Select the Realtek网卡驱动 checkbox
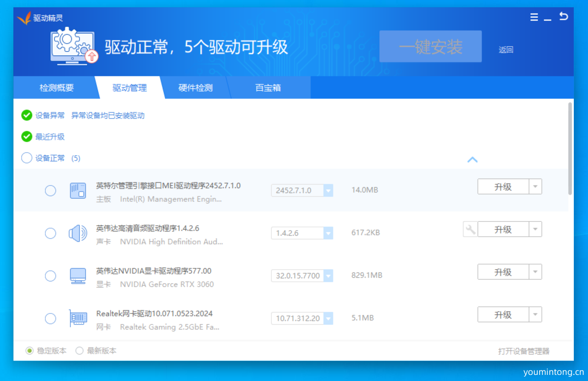 (50, 318)
